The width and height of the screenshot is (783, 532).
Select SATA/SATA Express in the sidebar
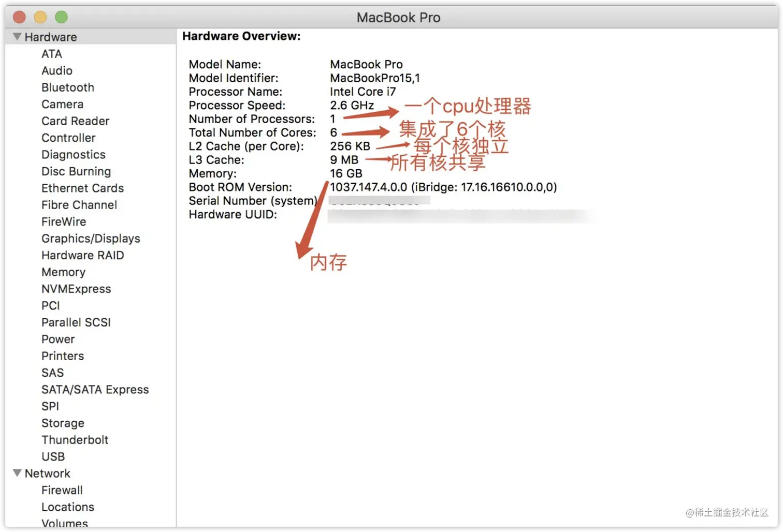[x=95, y=390]
